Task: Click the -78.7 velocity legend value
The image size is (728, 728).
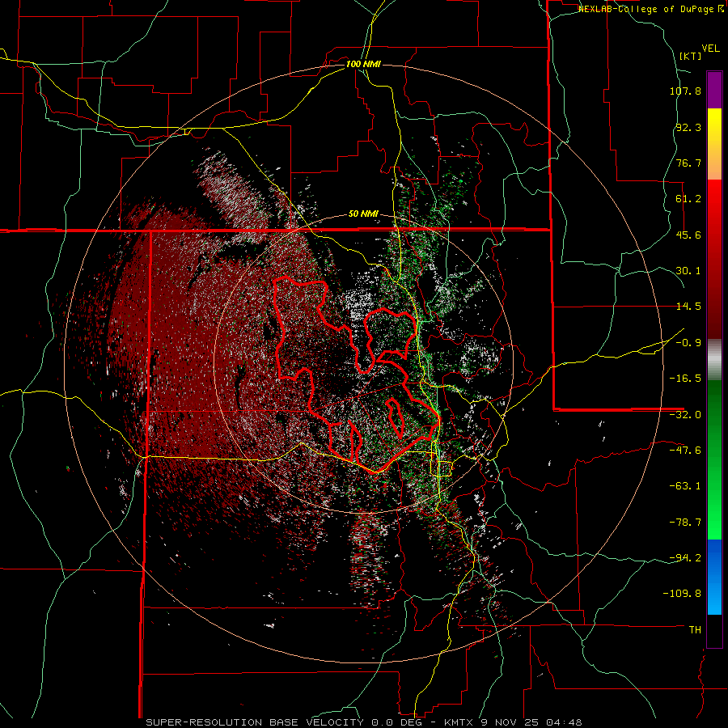Action: point(685,523)
